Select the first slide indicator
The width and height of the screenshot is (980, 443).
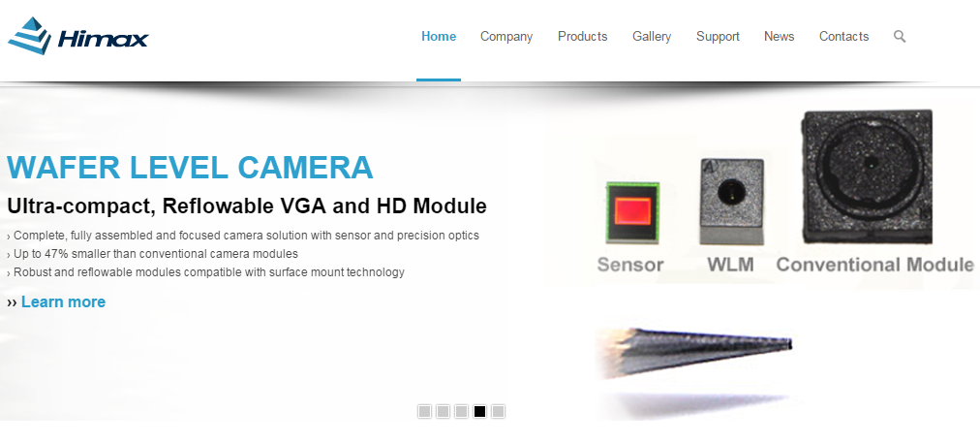point(424,411)
